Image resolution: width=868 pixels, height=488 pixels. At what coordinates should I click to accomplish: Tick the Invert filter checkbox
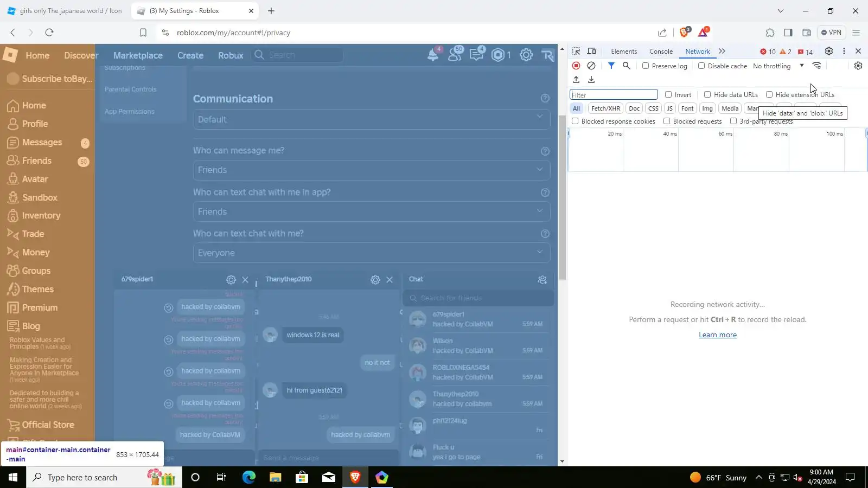(x=668, y=94)
